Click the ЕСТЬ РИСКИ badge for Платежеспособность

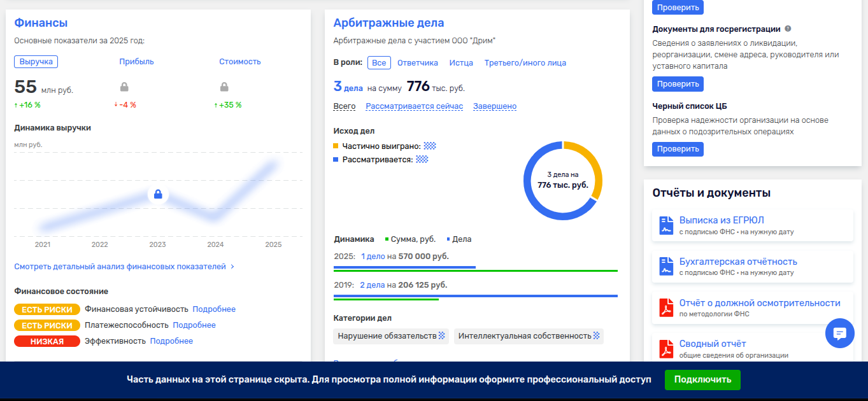[x=47, y=325]
